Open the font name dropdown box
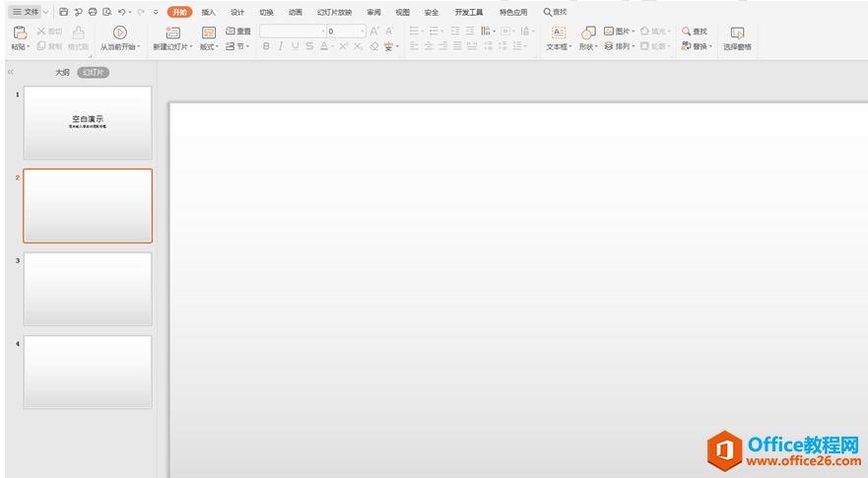 tap(292, 32)
